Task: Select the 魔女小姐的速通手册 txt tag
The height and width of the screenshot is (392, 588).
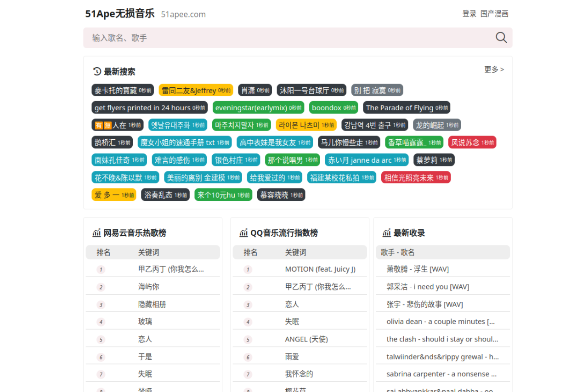Action: click(185, 142)
